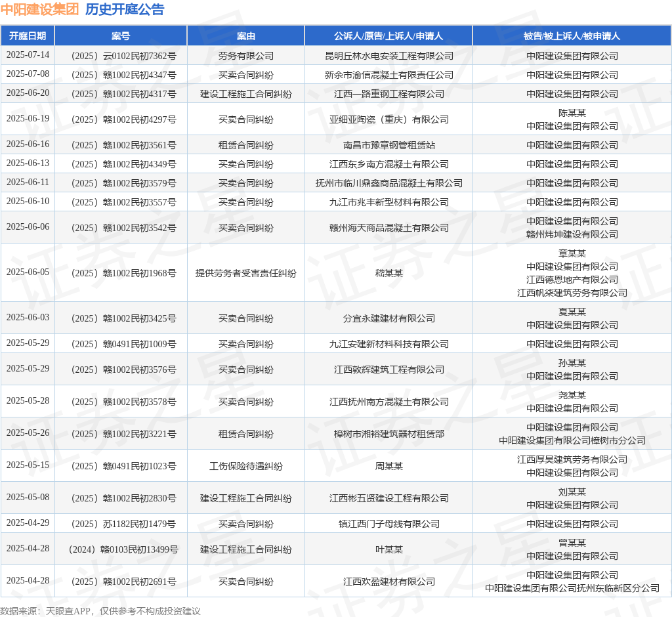Viewport: 672px width, 617px height.
Task: Click date cell 2025-07-08
Action: [x=28, y=74]
